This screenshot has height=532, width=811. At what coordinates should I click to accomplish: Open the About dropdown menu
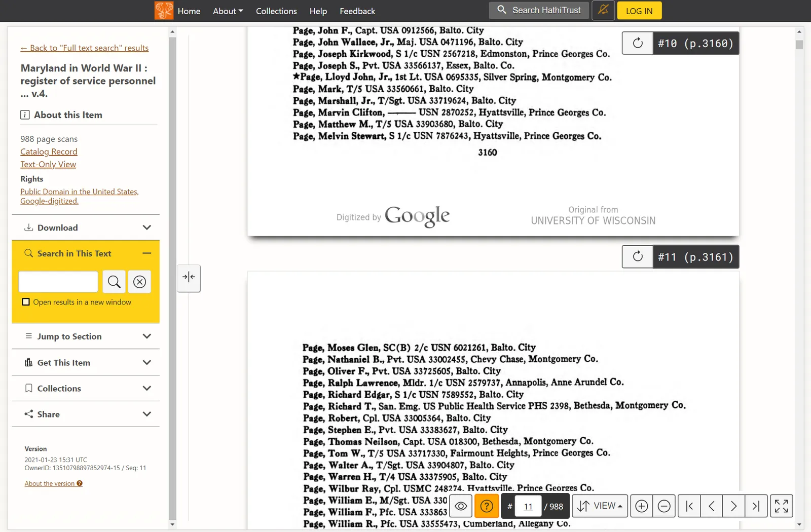coord(228,11)
